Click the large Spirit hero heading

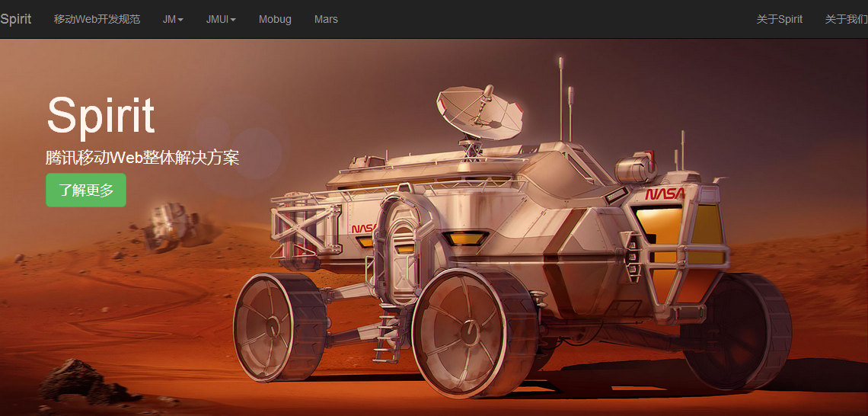[x=101, y=116]
